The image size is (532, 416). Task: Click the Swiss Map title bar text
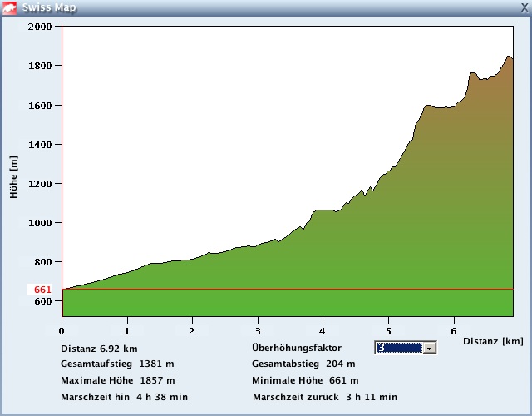(49, 7)
